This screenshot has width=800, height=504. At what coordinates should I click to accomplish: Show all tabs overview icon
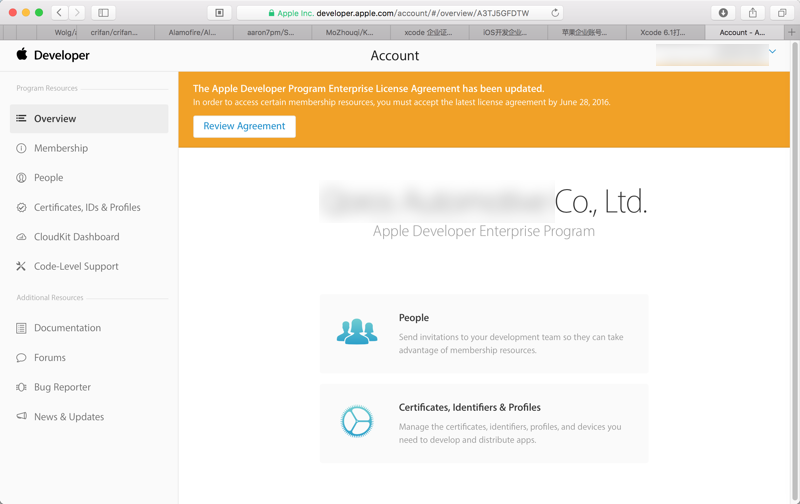coord(782,13)
